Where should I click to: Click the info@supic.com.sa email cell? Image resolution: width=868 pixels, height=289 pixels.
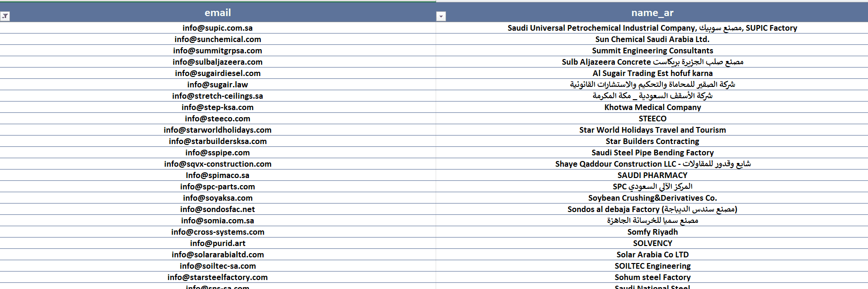coord(217,28)
